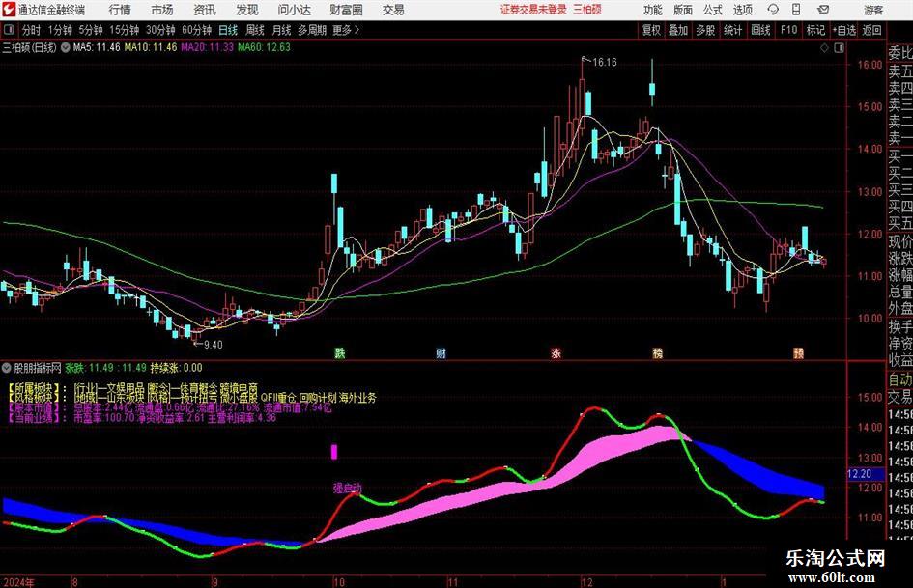Click the 游客 user label
The width and height of the screenshot is (913, 588).
tap(873, 10)
